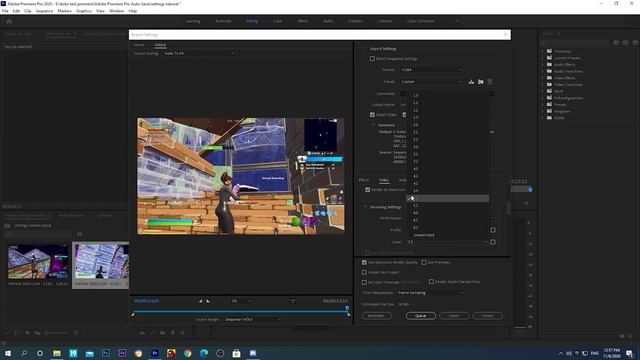The height and width of the screenshot is (360, 640).
Task: Open the Source Range dropdown
Action: coord(253,319)
